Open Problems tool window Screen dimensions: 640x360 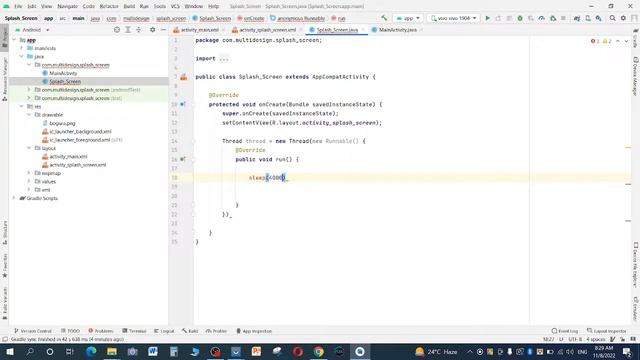tap(100, 331)
